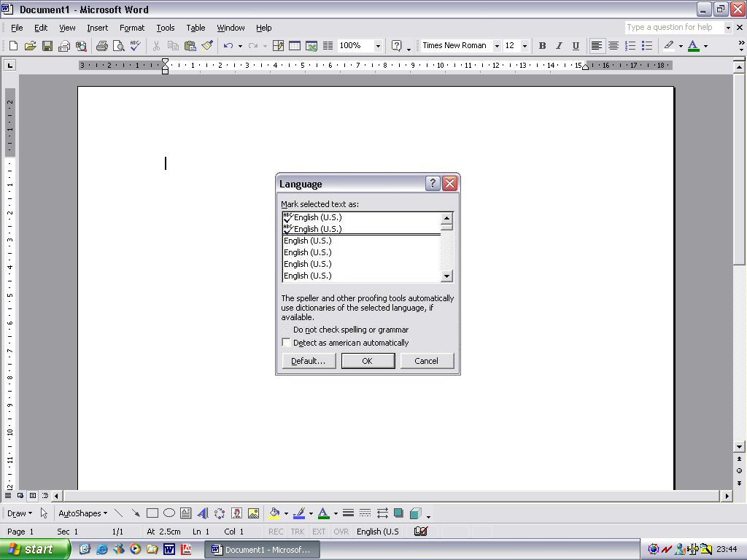Open the Table menu

coord(196,28)
